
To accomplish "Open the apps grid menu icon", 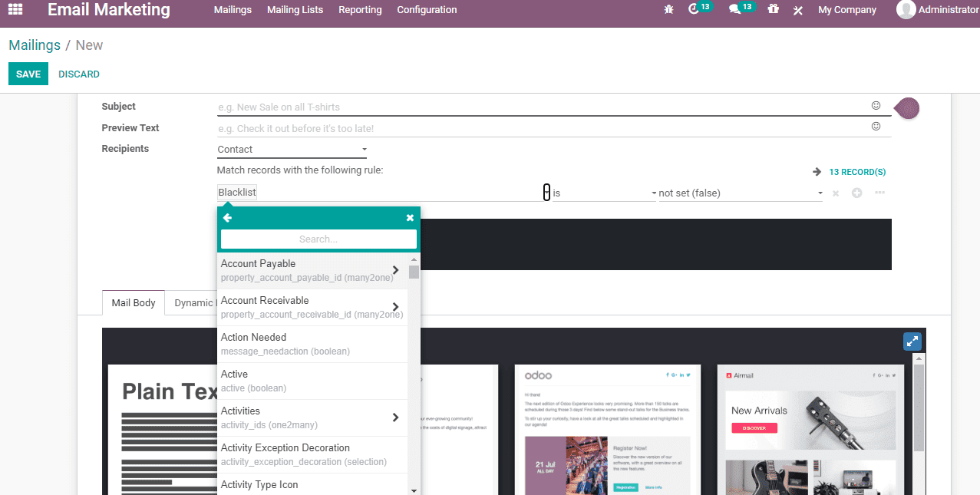I will click(15, 10).
